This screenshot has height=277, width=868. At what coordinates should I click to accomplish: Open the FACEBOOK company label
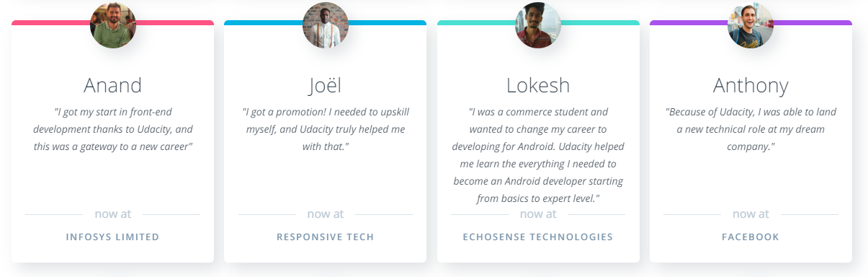click(751, 237)
